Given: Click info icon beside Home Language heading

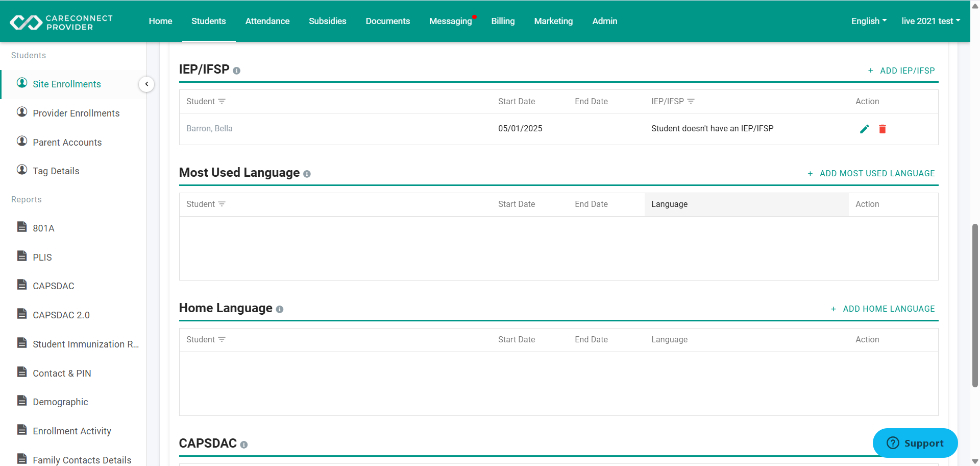Looking at the screenshot, I should 280,309.
